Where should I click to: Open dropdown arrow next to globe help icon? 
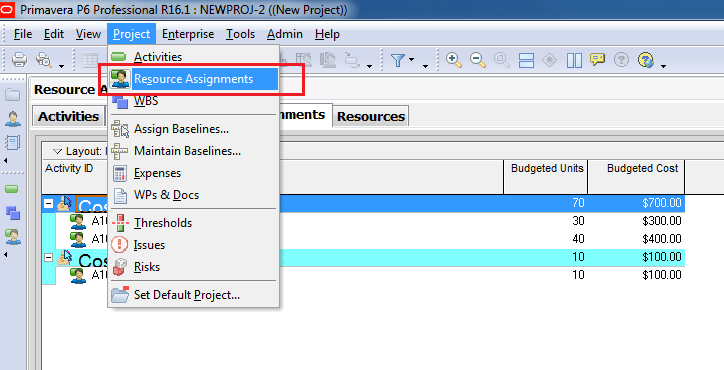point(663,67)
